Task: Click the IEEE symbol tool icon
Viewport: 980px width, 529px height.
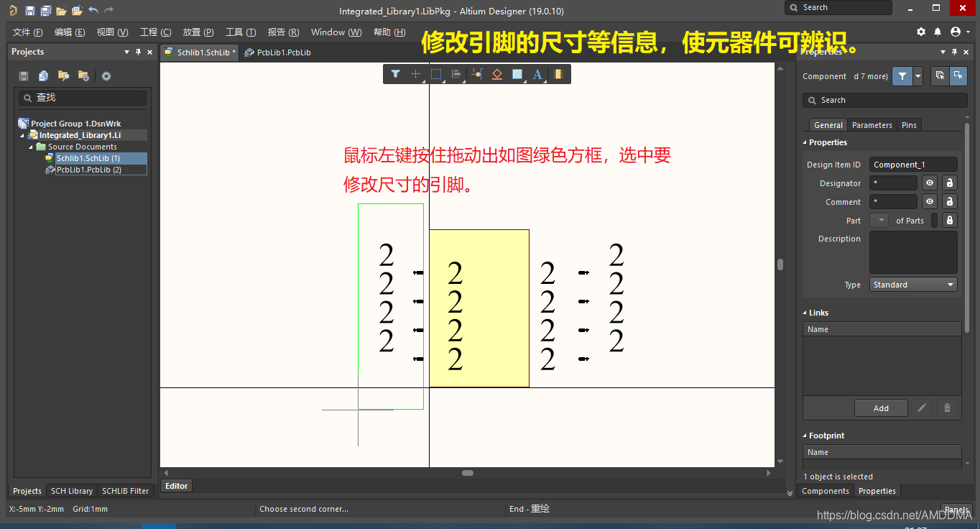Action: point(496,74)
